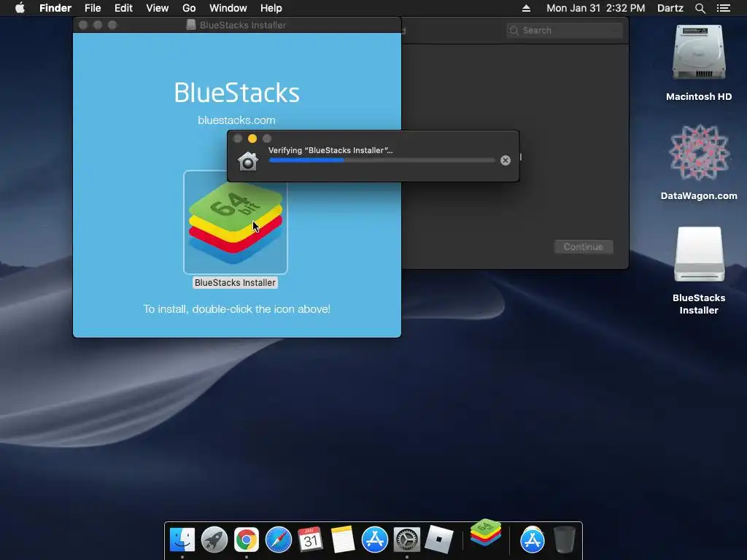Click the Continue button in background window

584,246
